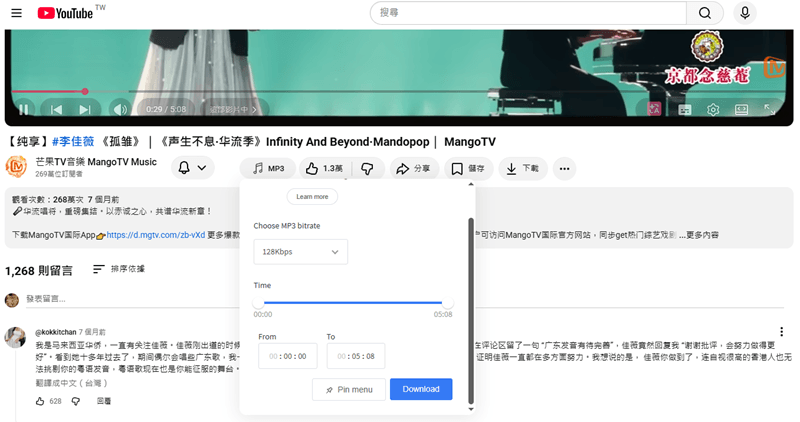Screen dimensions: 800x422
Task: Open @kokkitchan commenter profile
Action: pos(56,332)
